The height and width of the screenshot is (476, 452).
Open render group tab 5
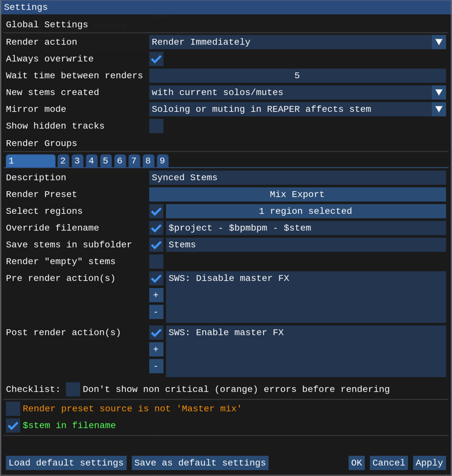click(106, 161)
